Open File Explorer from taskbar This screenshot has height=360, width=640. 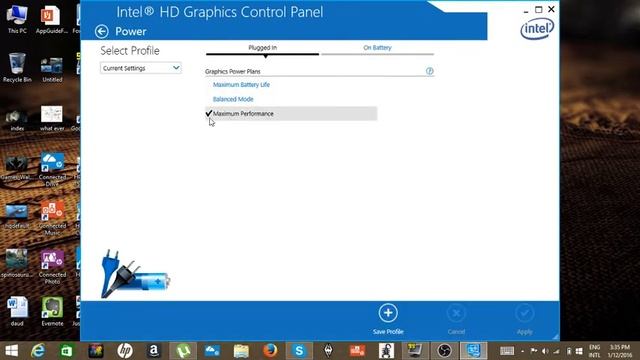(x=241, y=351)
